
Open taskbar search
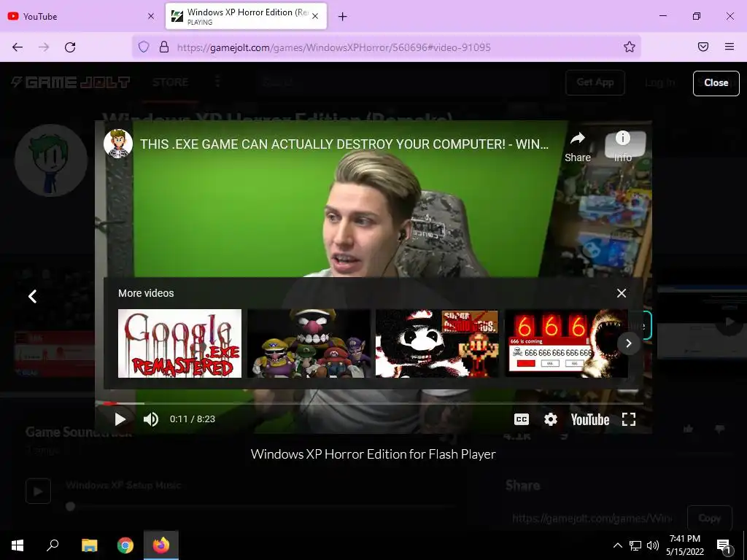click(53, 545)
